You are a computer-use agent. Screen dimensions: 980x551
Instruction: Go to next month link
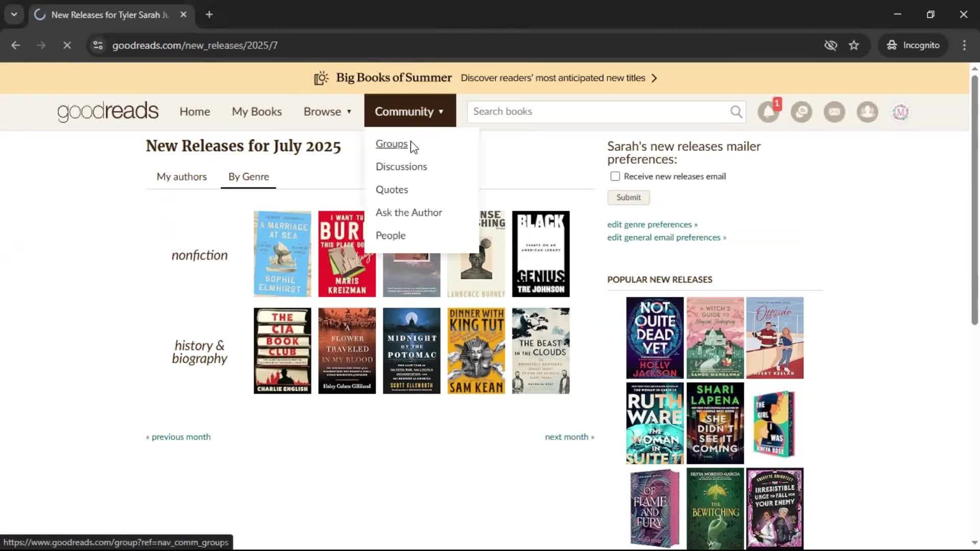pyautogui.click(x=570, y=437)
